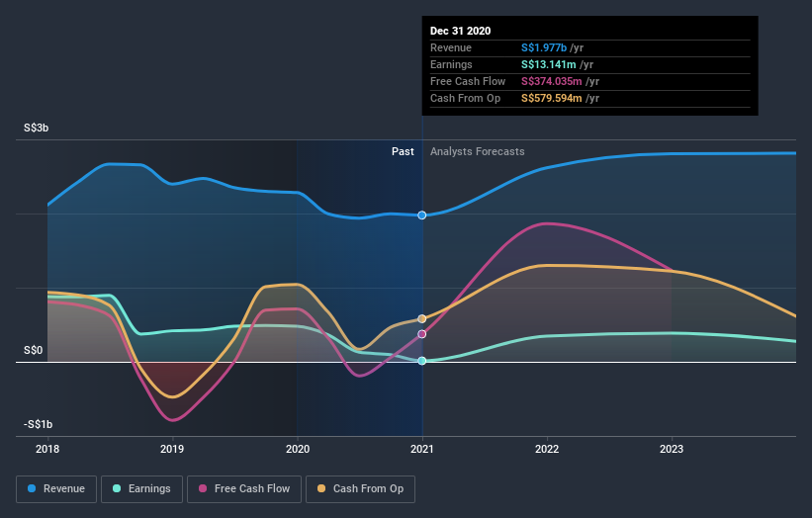Click the 'Revenue' row label in tooltip
This screenshot has height=518, width=812.
(451, 47)
